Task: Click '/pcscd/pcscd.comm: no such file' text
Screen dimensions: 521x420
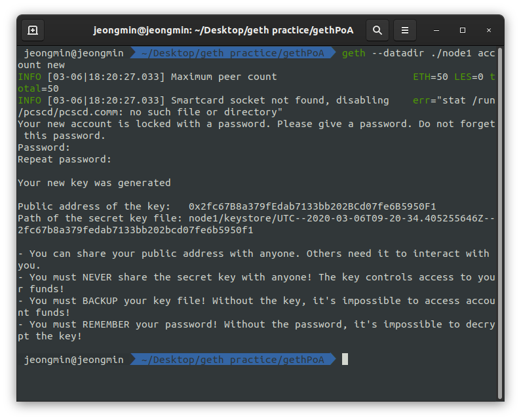Action: (x=150, y=112)
